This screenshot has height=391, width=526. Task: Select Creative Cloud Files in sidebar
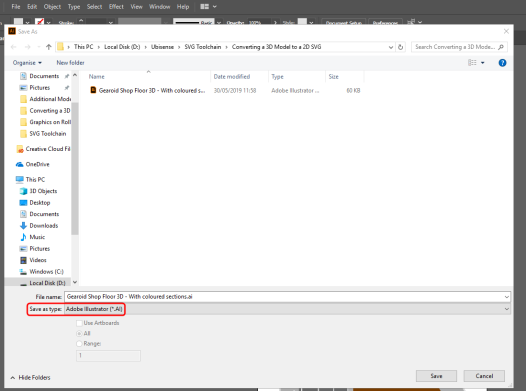click(x=43, y=149)
